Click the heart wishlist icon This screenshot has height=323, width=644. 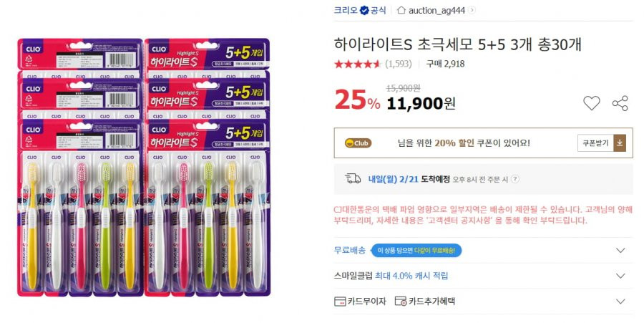592,103
